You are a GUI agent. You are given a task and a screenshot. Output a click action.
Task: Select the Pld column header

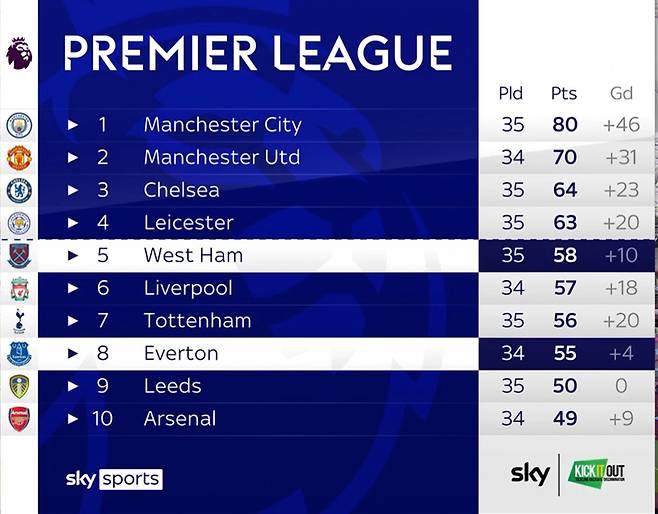pos(511,93)
